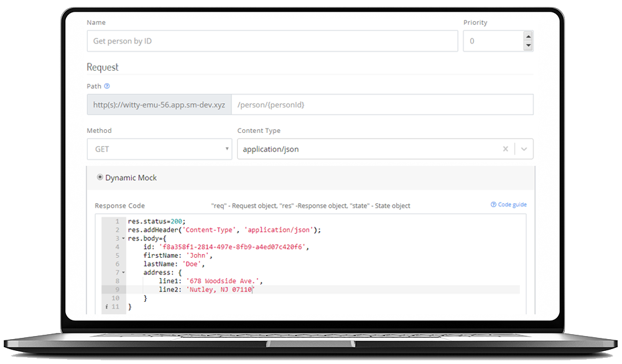This screenshot has width=622, height=364.
Task: Click the Priority decrement arrow
Action: tap(527, 46)
